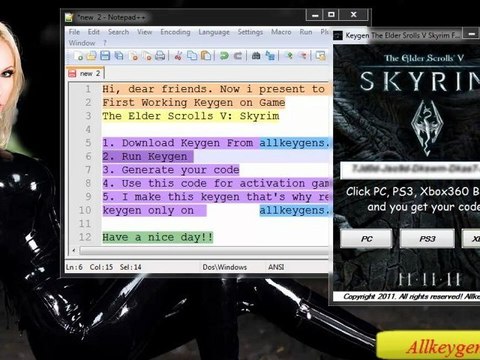Open the Language menu

coord(214,32)
